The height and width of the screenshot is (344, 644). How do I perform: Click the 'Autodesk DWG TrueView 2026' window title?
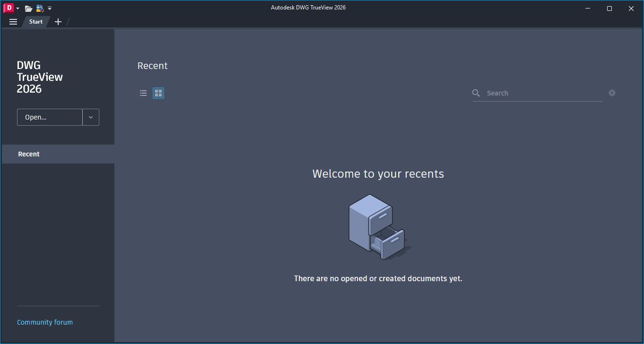308,8
